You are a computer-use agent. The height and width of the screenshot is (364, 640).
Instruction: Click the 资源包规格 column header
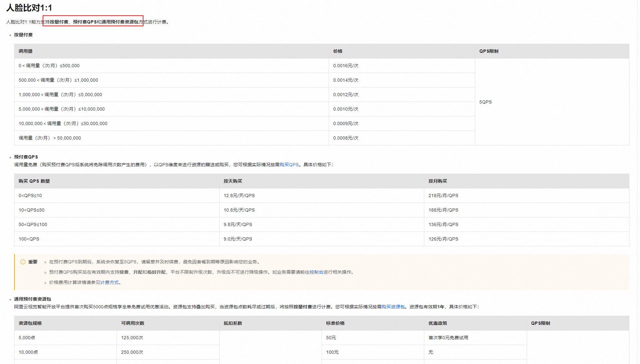[65, 323]
